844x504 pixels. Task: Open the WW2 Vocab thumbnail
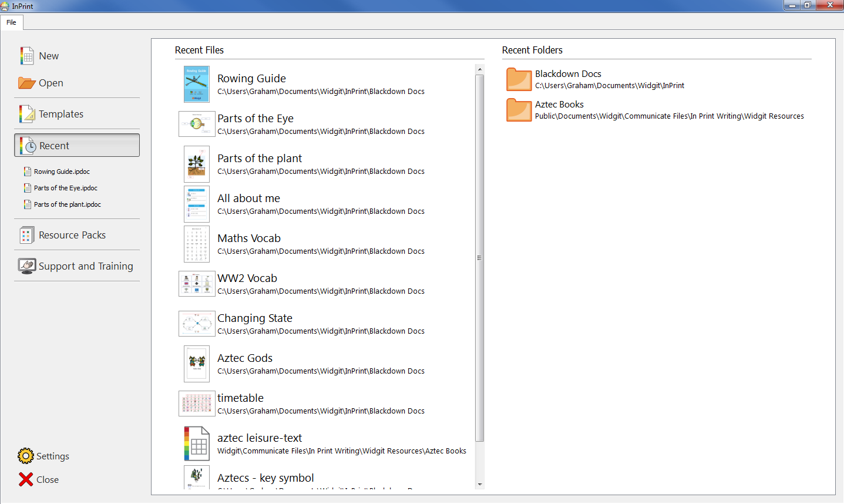pos(197,284)
